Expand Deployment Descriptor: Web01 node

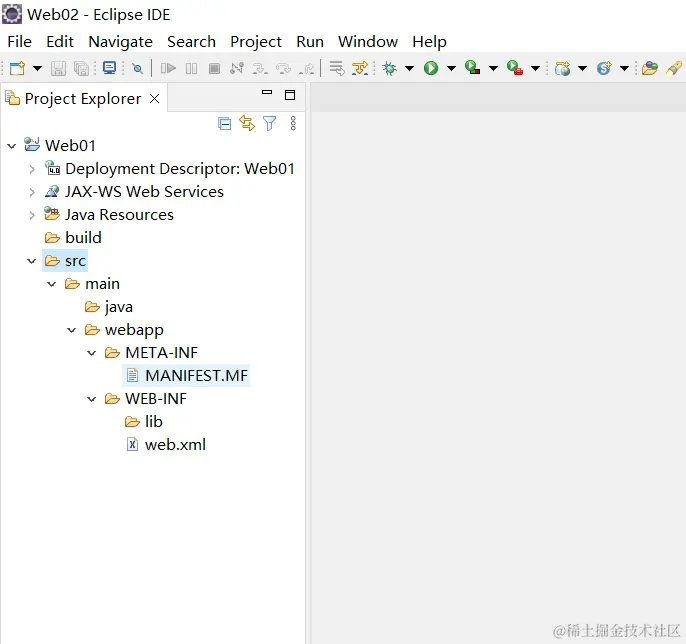[32, 169]
